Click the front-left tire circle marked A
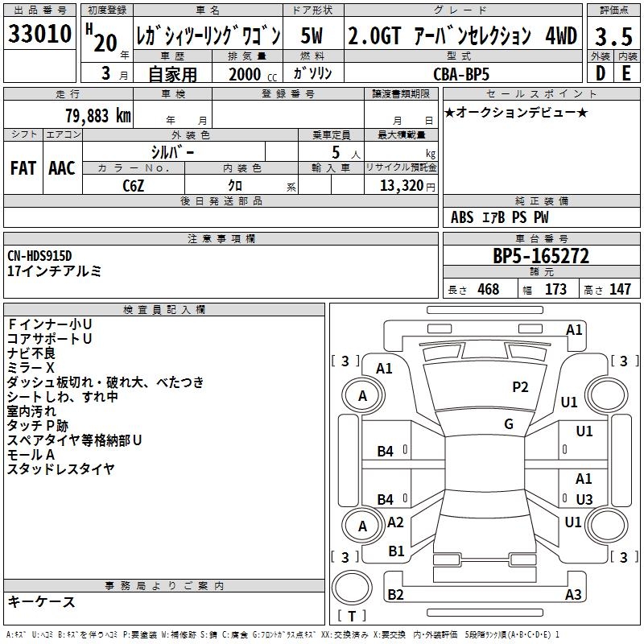The image size is (644, 644). point(363,395)
